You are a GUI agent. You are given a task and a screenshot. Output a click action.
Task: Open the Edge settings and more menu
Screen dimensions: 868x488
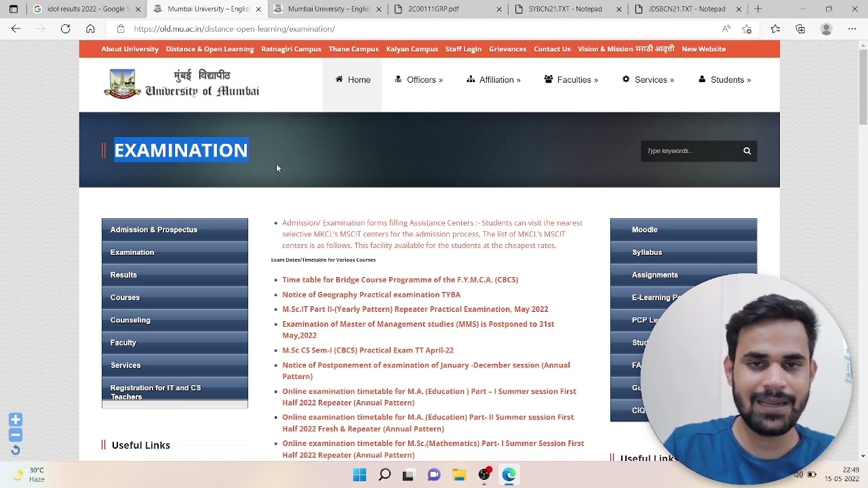coord(852,28)
